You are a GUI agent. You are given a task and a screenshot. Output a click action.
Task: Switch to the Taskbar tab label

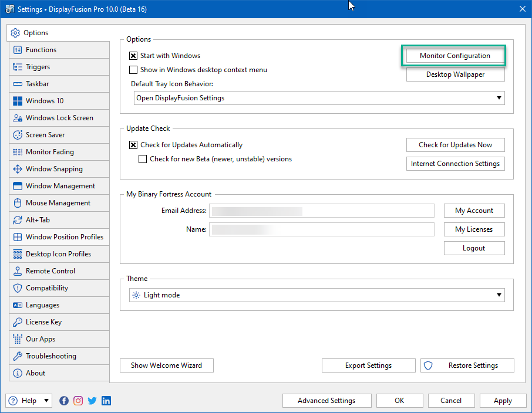[x=38, y=84]
